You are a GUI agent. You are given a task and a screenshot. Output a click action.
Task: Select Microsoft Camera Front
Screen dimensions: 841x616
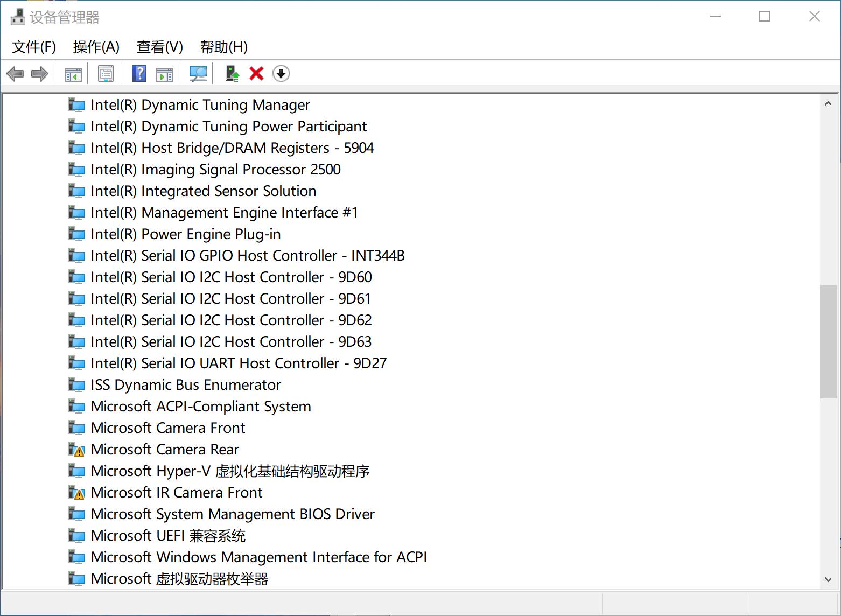click(x=168, y=428)
